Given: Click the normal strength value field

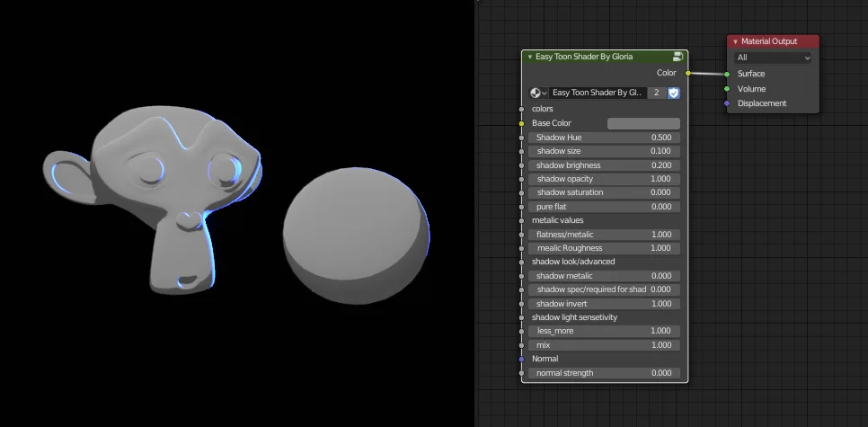Looking at the screenshot, I should [605, 373].
